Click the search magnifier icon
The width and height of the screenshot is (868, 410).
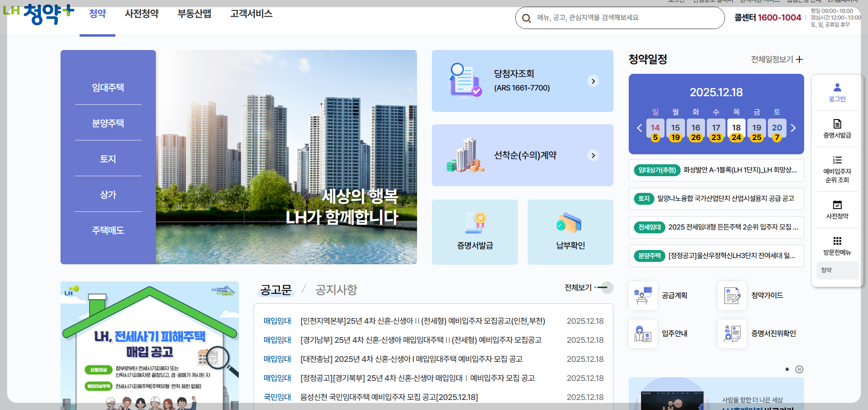(x=526, y=18)
